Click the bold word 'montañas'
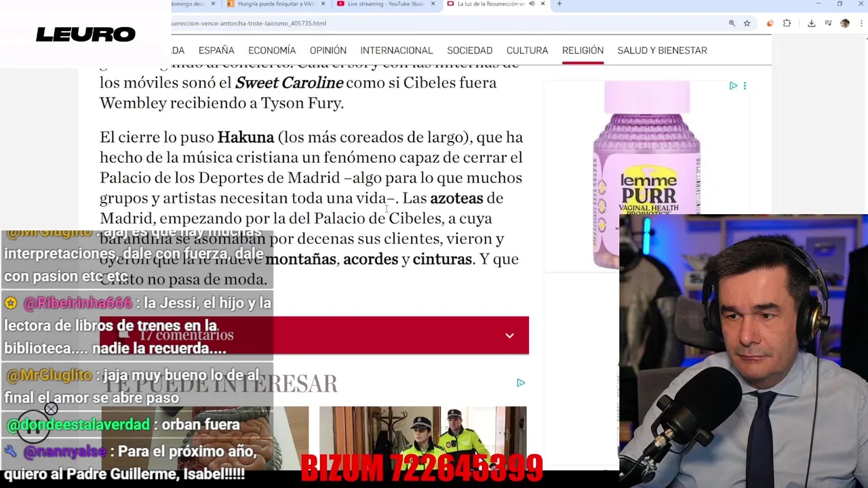Image resolution: width=868 pixels, height=488 pixels. 300,259
